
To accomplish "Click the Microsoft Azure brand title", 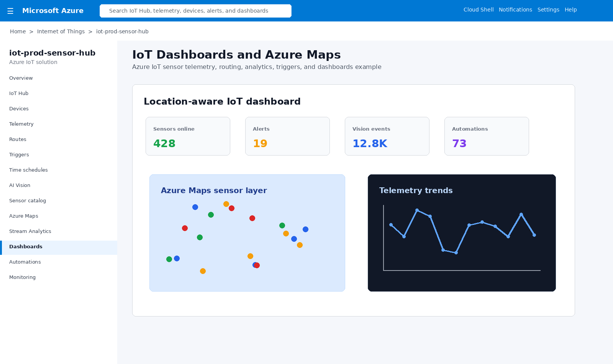I will click(53, 11).
